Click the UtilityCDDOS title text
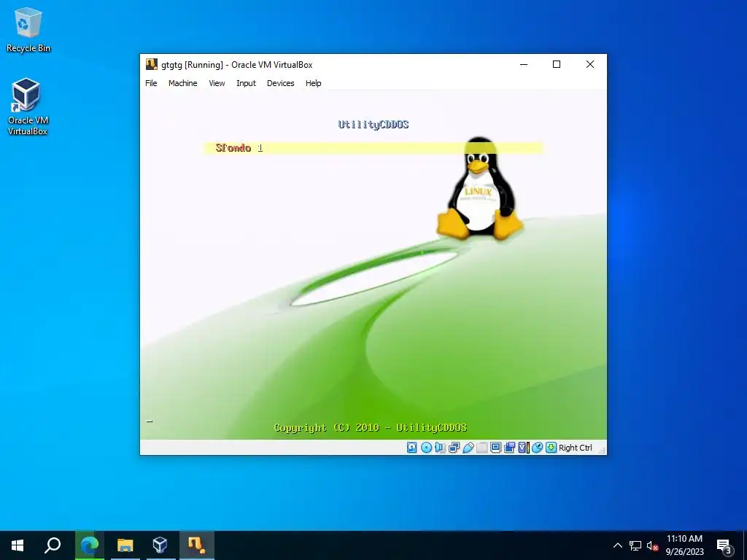Viewport: 747px width, 560px height. point(373,124)
